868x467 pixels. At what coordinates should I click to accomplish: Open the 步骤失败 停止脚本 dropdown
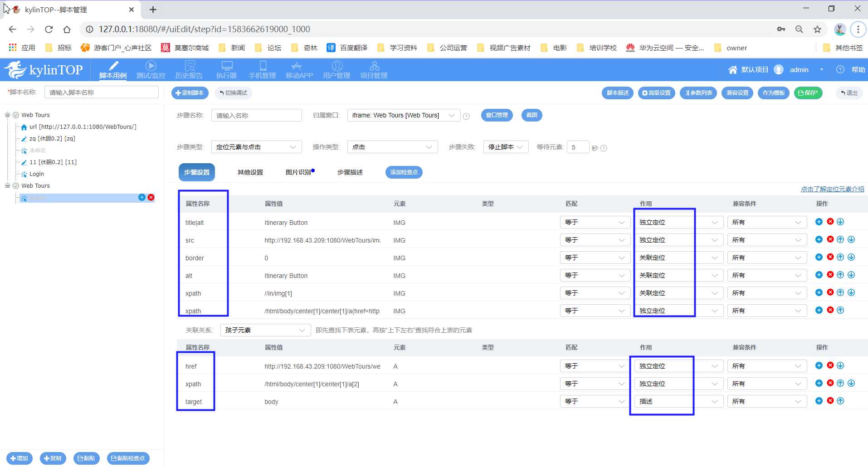[x=506, y=147]
